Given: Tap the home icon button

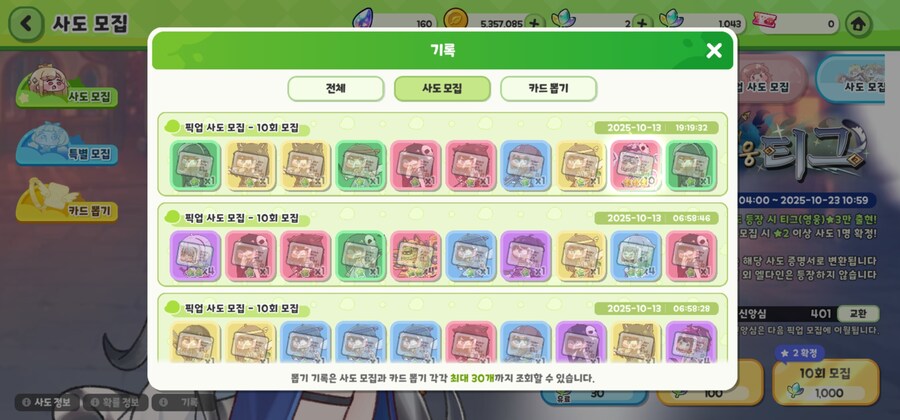Looking at the screenshot, I should 859,24.
